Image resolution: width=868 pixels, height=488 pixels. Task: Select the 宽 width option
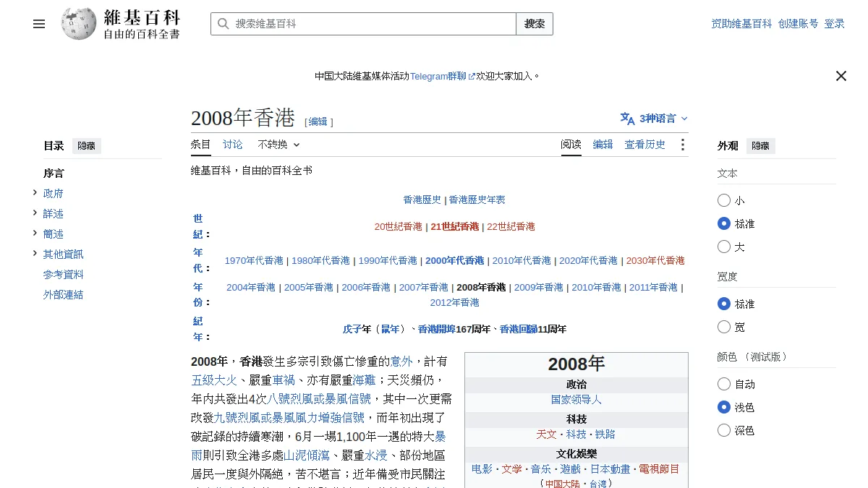click(x=724, y=327)
